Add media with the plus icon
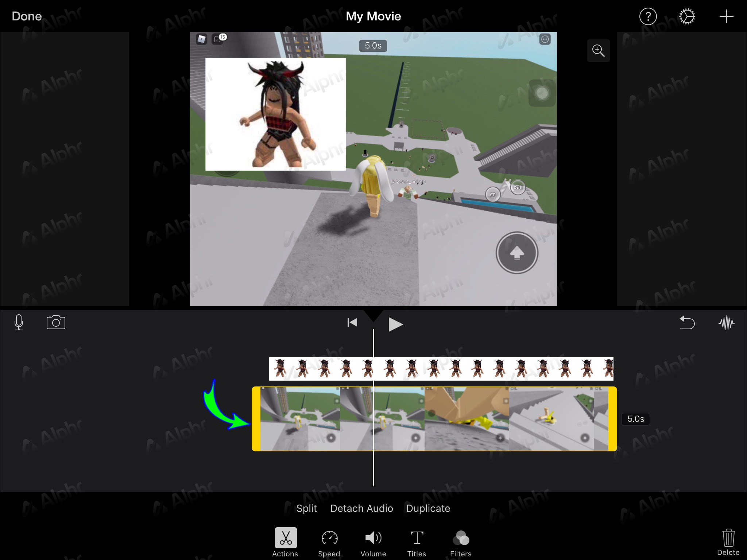 [x=726, y=16]
